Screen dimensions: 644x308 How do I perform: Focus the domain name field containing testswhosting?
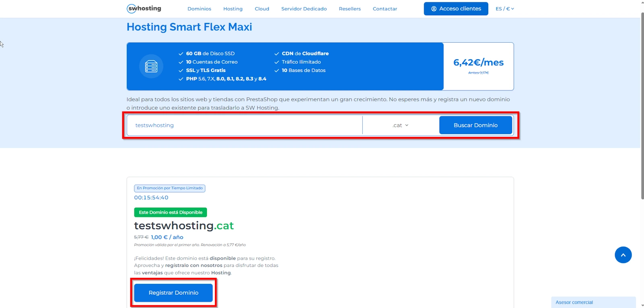tap(244, 125)
